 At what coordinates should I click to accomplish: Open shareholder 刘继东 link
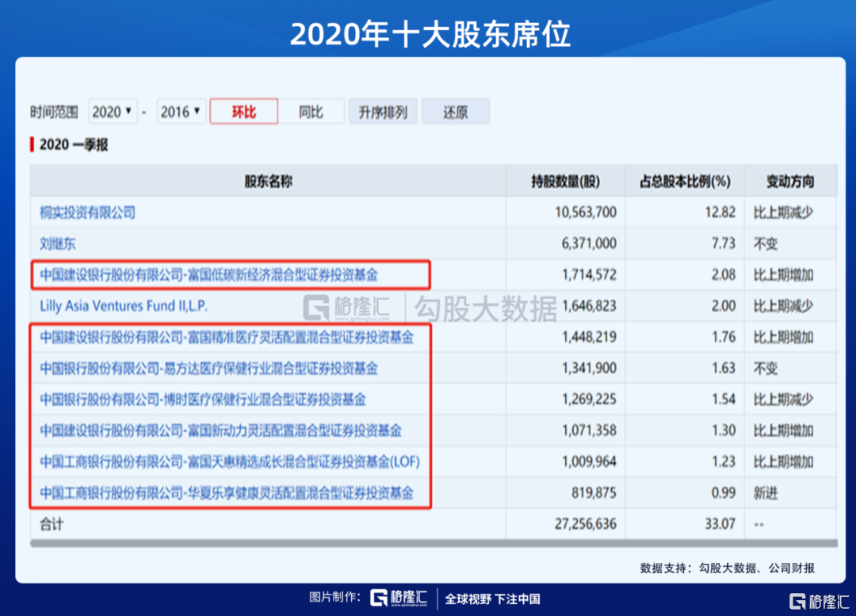point(57,243)
